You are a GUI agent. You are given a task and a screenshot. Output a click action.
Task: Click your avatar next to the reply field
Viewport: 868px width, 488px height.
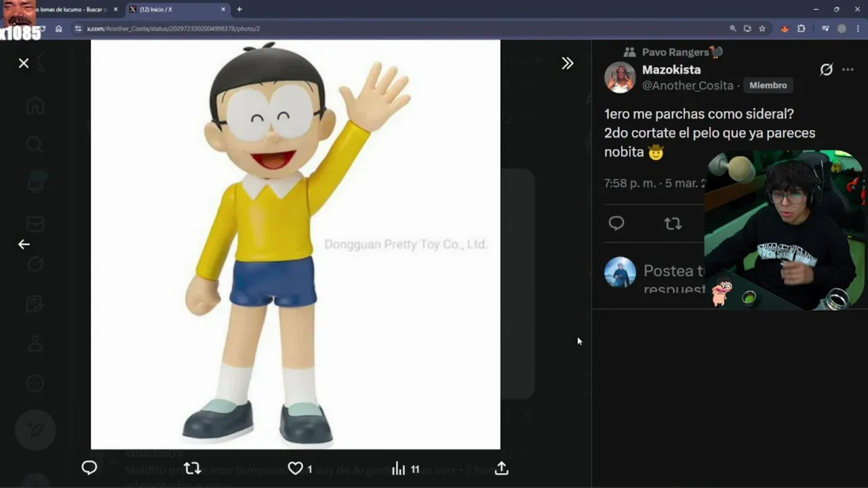tap(620, 272)
